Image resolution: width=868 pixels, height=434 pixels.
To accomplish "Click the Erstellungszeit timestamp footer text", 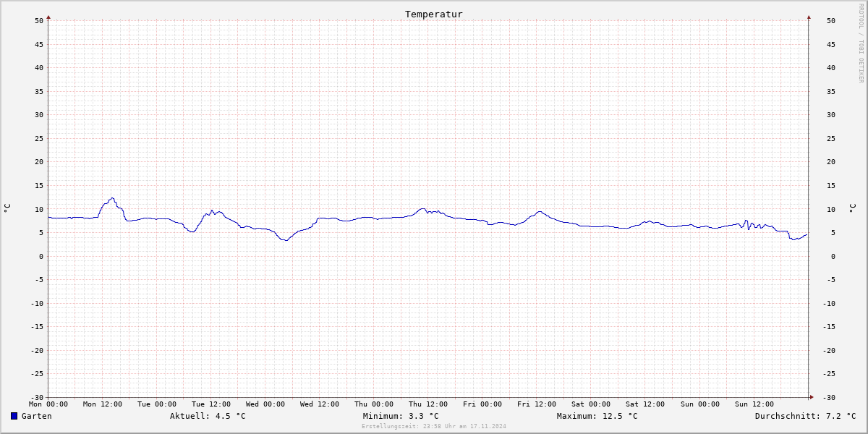I will pos(434,426).
